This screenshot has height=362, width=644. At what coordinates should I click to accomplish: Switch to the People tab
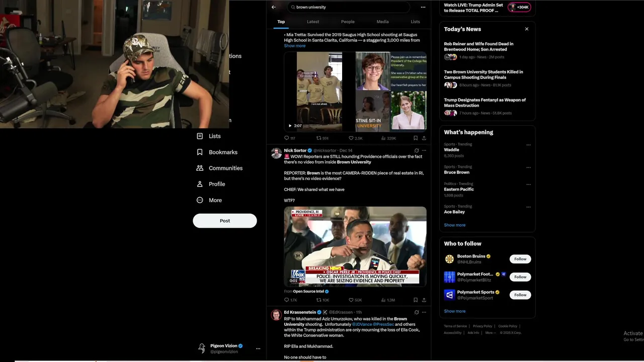(x=348, y=22)
